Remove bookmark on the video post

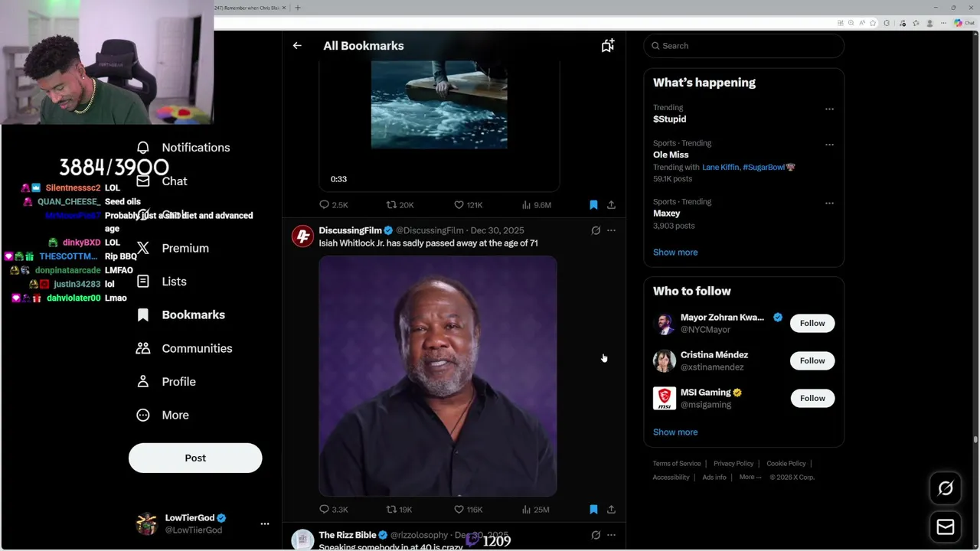(593, 205)
